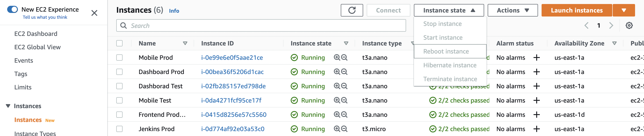Choose Hibernate instance from the menu

450,65
